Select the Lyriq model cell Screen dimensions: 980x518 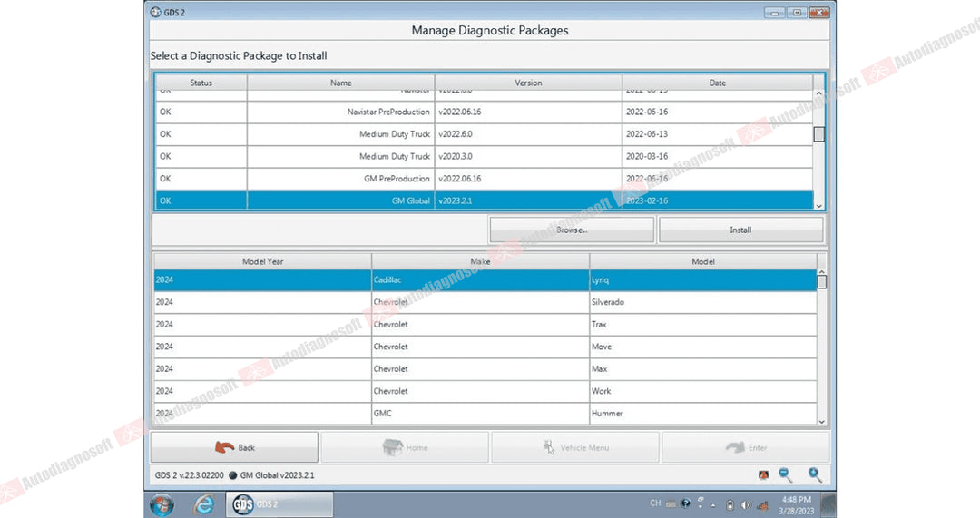pyautogui.click(x=703, y=280)
